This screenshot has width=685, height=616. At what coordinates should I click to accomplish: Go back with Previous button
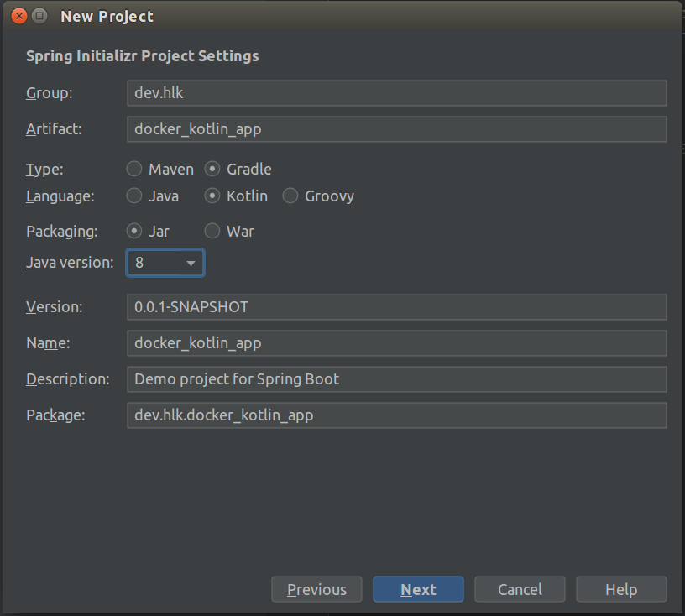click(316, 589)
